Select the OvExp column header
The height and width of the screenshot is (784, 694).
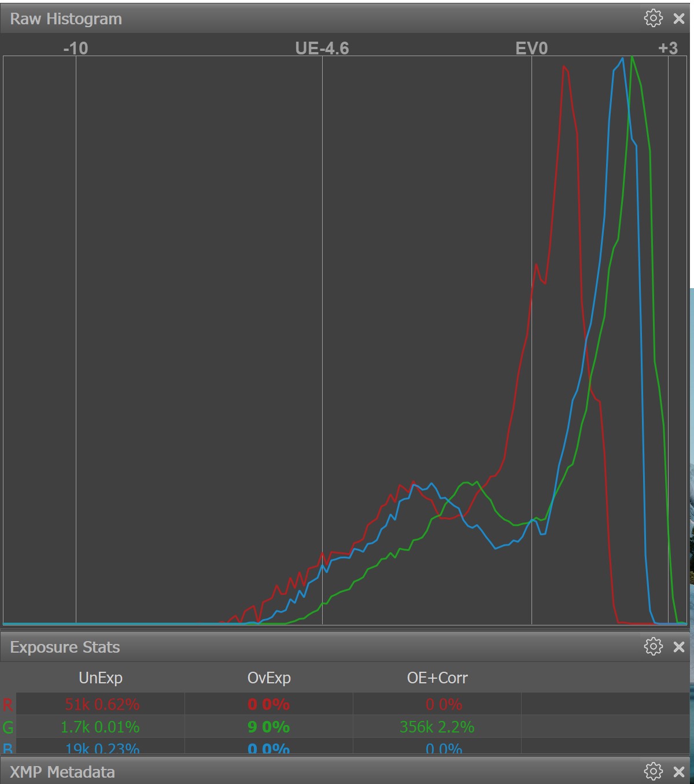(269, 678)
